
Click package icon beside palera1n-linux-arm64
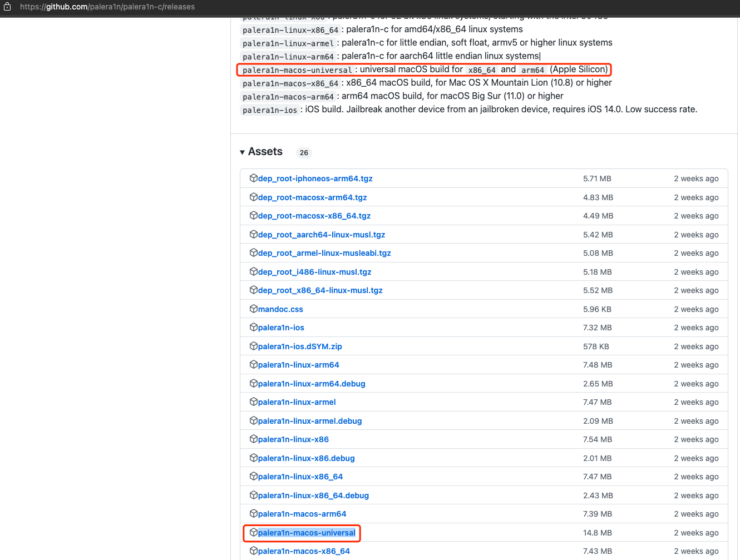tap(254, 364)
